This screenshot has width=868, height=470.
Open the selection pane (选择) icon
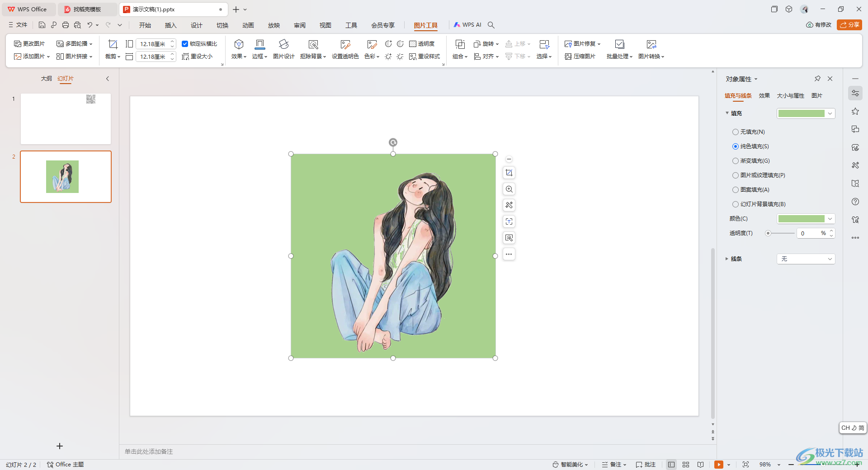coord(544,44)
